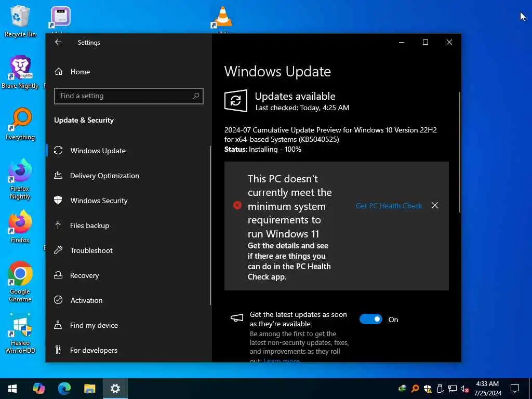Viewport: 532px width, 399px height.
Task: Open the Action Center notifications icon
Action: coord(515,389)
